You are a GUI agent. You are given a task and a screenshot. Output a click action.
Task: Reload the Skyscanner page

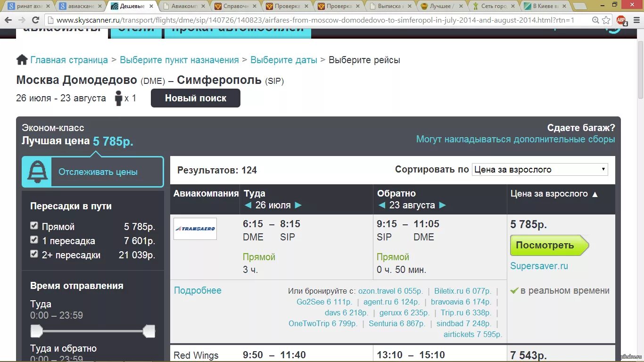35,20
